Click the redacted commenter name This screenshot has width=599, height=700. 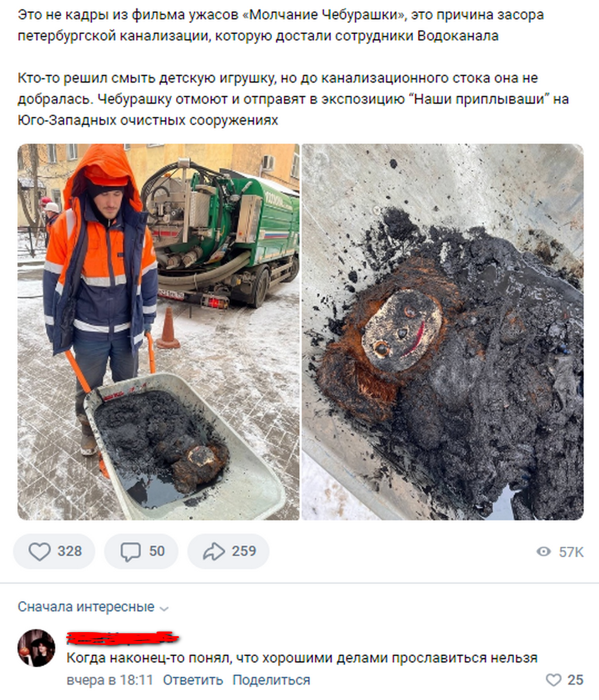click(x=123, y=638)
